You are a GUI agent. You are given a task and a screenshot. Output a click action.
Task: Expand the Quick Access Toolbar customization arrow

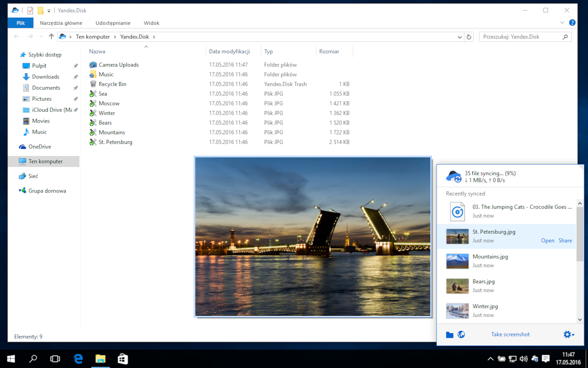[49, 10]
